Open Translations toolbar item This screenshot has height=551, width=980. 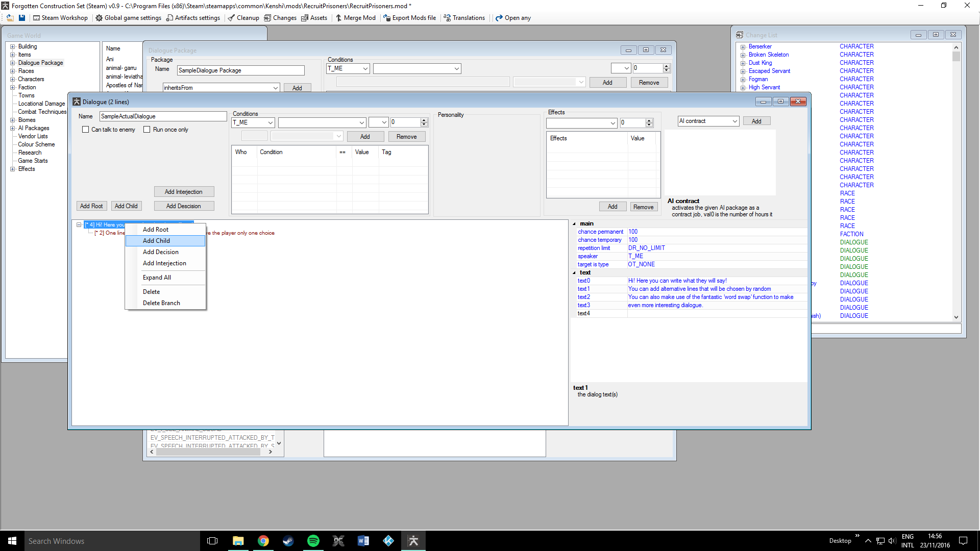pos(447,18)
